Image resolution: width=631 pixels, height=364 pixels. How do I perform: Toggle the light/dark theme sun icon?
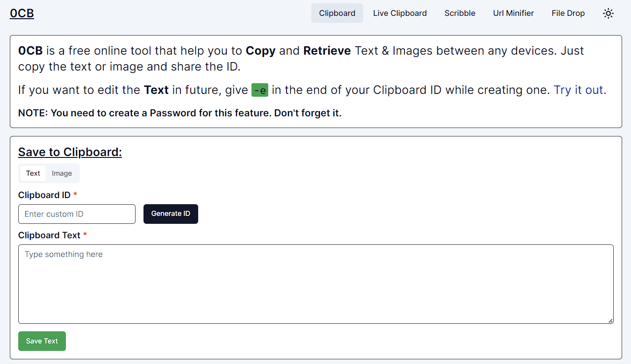(x=608, y=14)
